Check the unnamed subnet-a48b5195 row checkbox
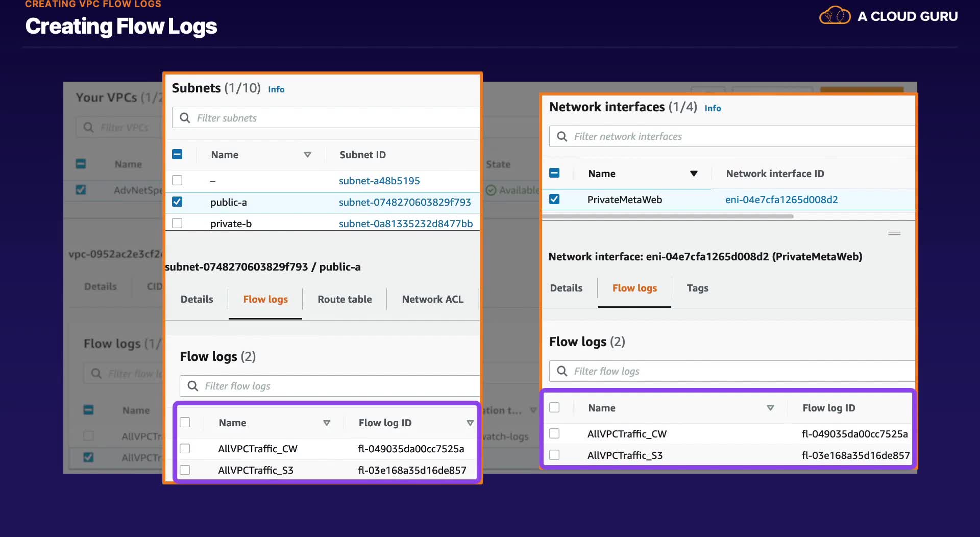This screenshot has width=980, height=537. coord(177,180)
